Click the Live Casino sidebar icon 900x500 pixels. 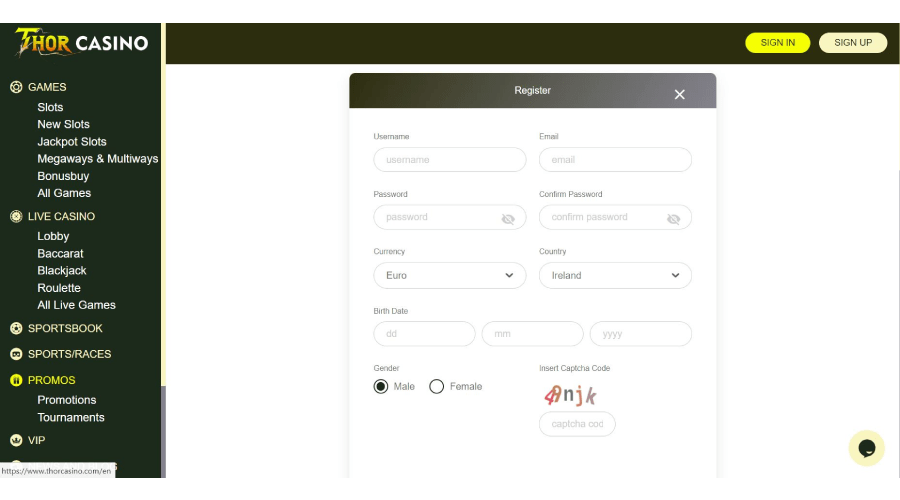[16, 216]
